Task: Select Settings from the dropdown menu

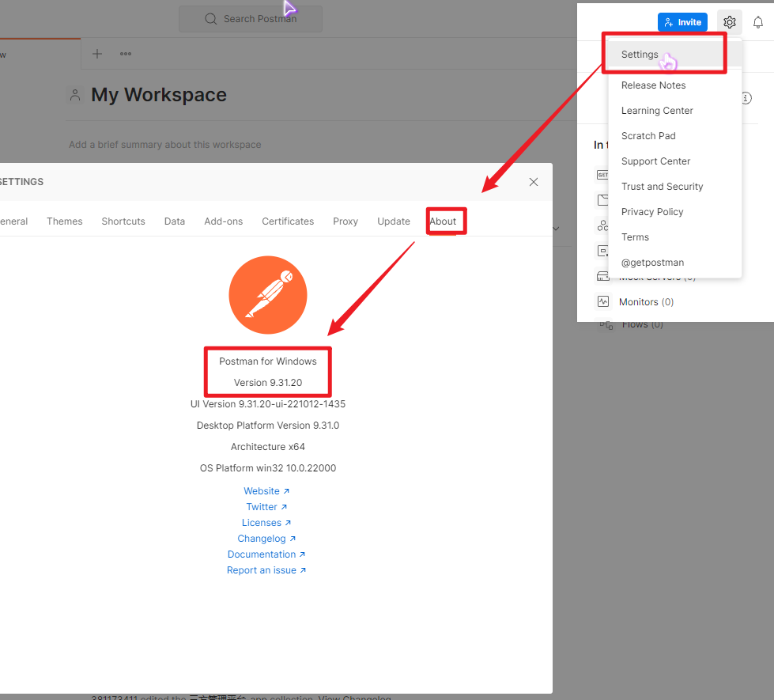Action: [640, 55]
